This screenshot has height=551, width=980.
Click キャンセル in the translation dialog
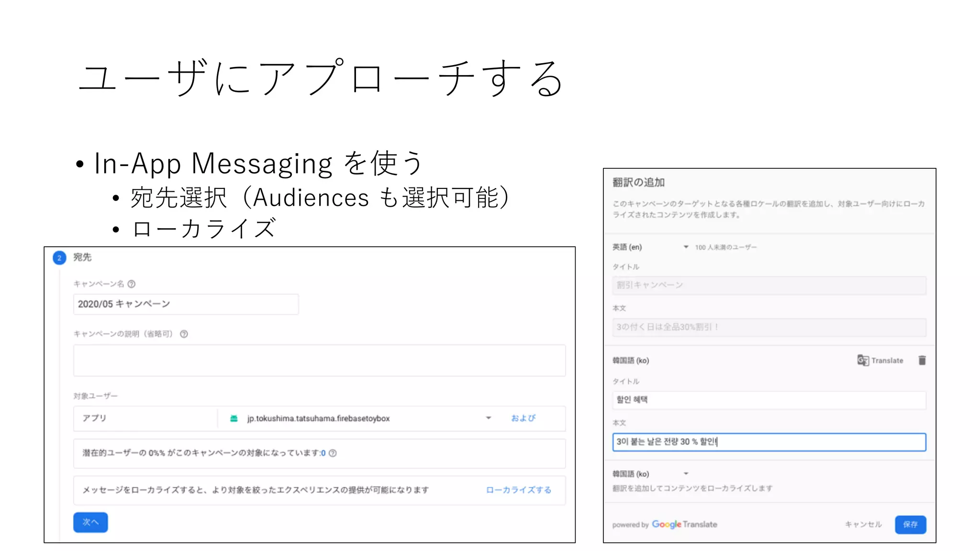click(x=863, y=525)
